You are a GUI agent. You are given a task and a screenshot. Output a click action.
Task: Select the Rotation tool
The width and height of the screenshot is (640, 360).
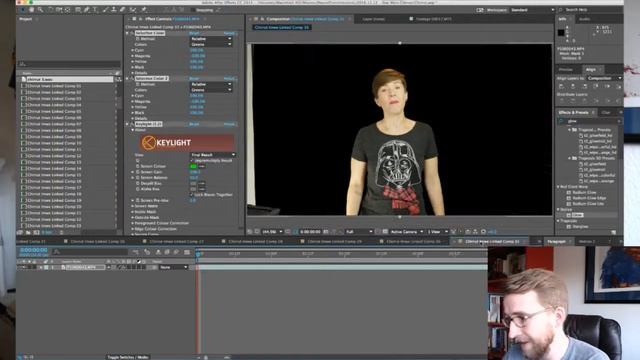pos(50,9)
